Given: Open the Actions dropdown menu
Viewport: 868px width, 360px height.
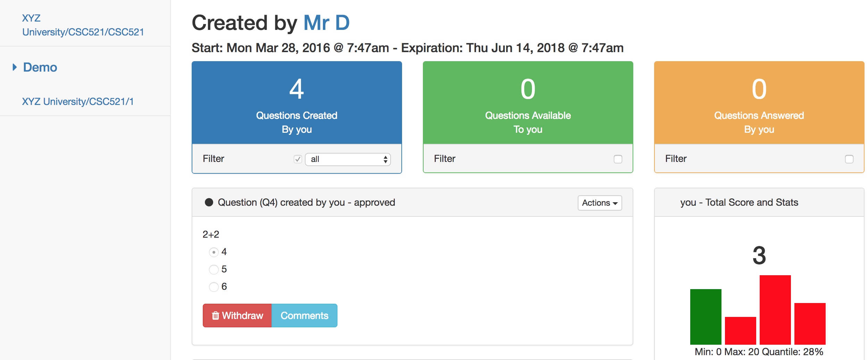Looking at the screenshot, I should (600, 203).
